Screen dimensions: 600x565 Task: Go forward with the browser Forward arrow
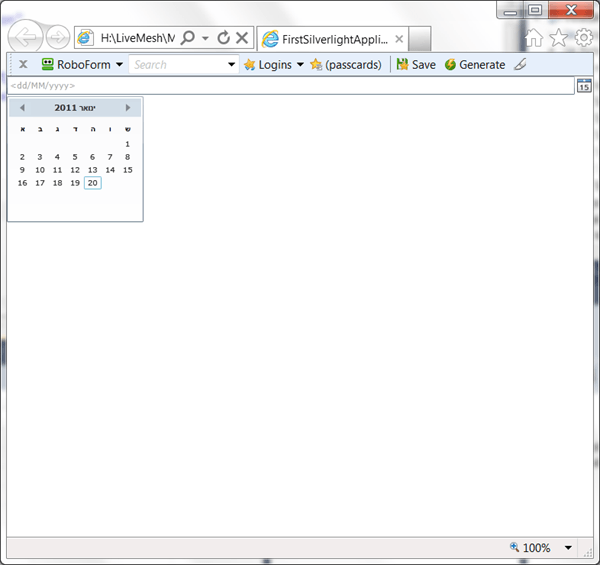58,37
